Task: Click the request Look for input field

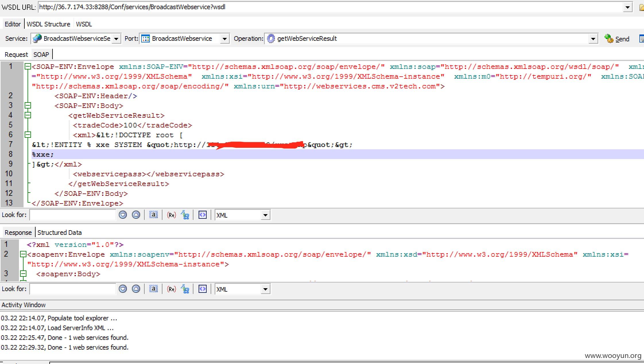Action: 72,215
